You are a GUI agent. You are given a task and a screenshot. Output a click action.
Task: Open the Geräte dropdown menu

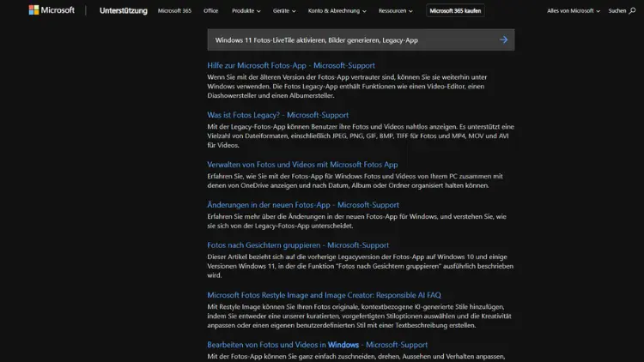[283, 11]
